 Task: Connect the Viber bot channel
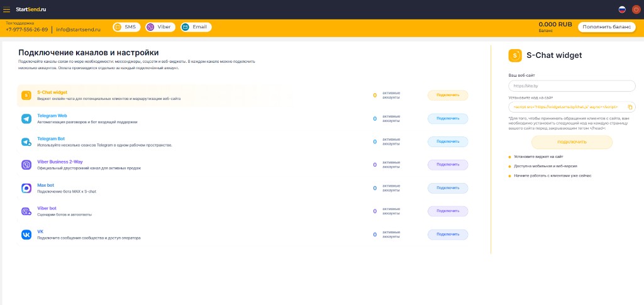pos(448,211)
